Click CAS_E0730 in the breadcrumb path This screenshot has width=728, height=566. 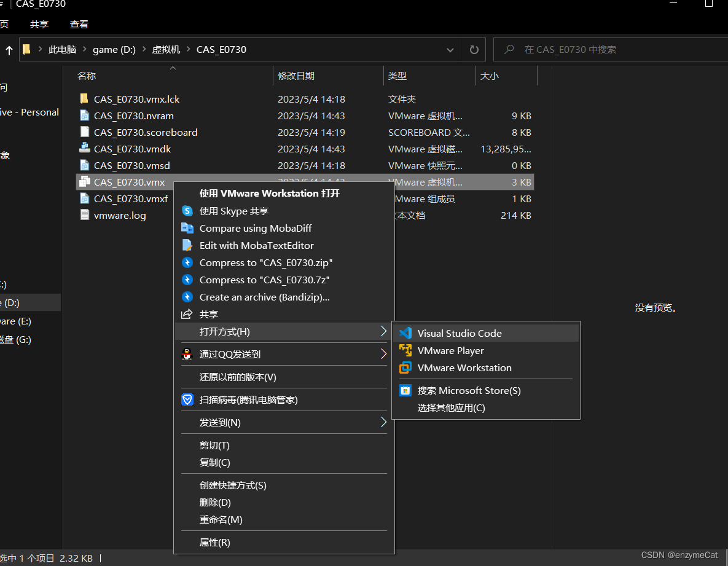(221, 49)
